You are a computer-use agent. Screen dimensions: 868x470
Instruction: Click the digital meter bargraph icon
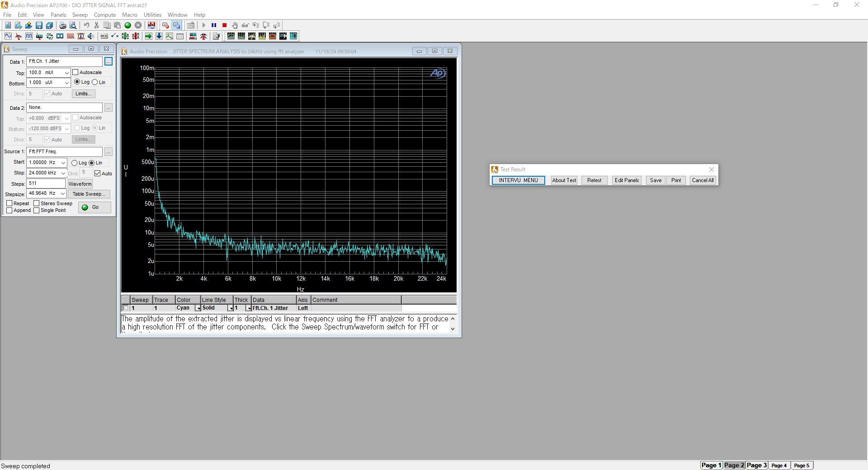[193, 36]
